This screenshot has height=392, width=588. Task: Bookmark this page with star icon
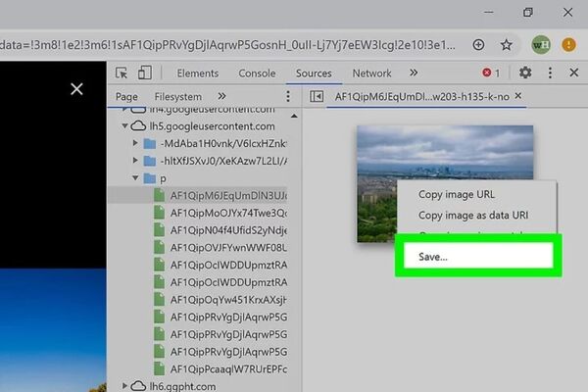507,44
